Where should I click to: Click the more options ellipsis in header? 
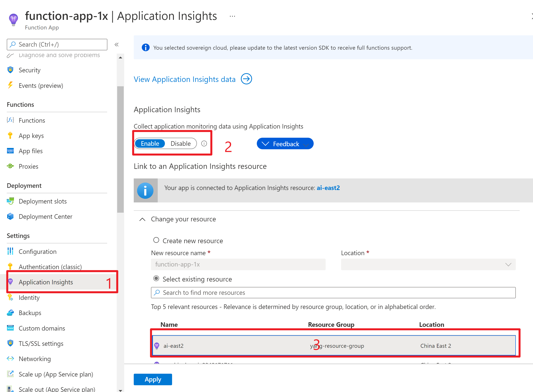tap(232, 16)
